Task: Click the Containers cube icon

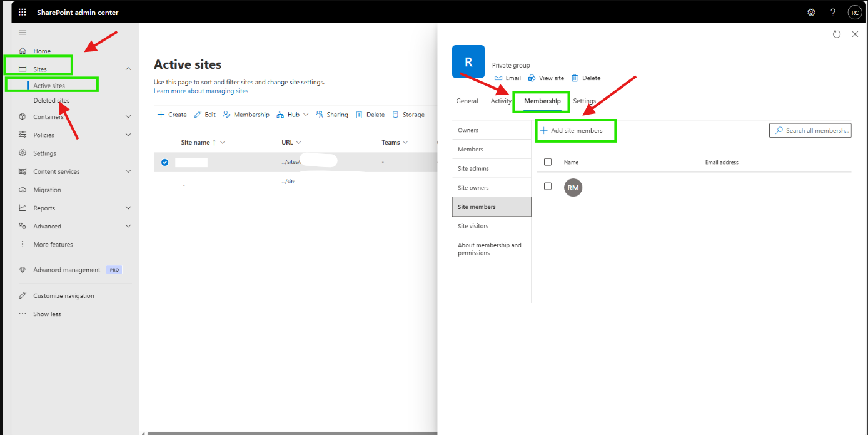Action: [x=23, y=116]
